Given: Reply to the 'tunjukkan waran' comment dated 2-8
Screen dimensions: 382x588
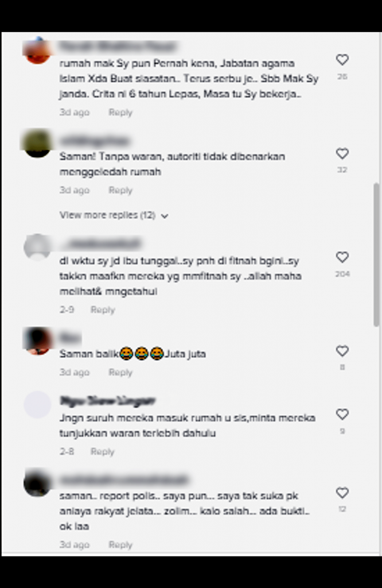Looking at the screenshot, I should coord(103,451).
